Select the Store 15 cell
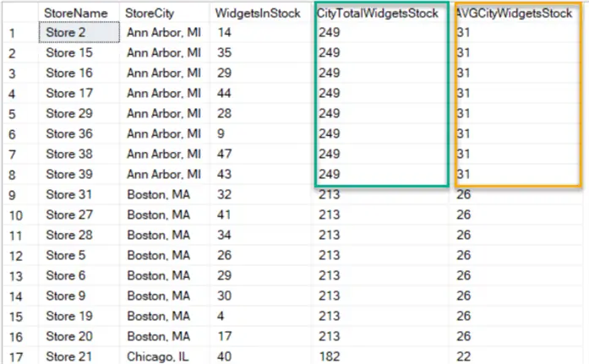589x364 pixels. click(79, 52)
